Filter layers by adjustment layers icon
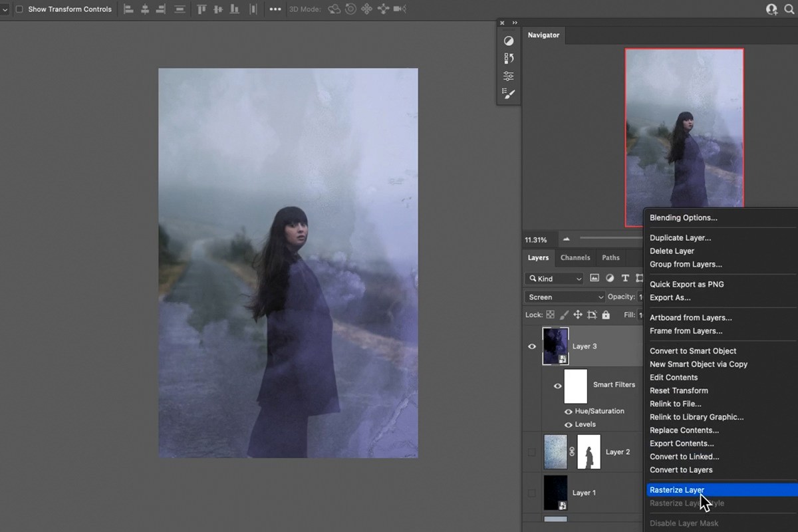Viewport: 798px width, 532px height. coord(610,278)
